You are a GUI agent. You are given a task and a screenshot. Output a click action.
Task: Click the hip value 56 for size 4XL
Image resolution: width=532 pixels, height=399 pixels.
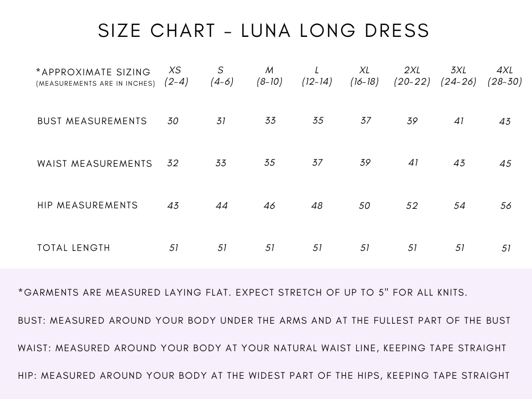506,206
